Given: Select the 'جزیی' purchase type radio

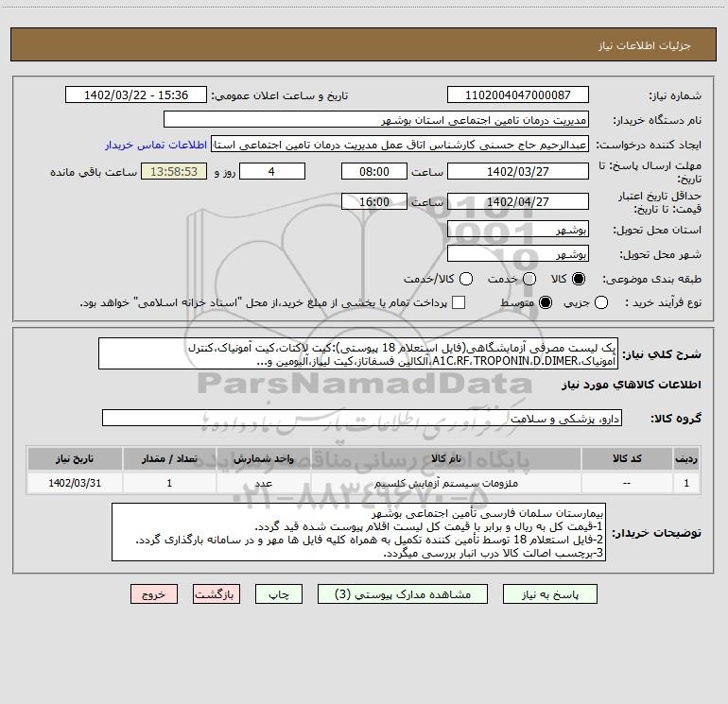Looking at the screenshot, I should pyautogui.click(x=600, y=302).
